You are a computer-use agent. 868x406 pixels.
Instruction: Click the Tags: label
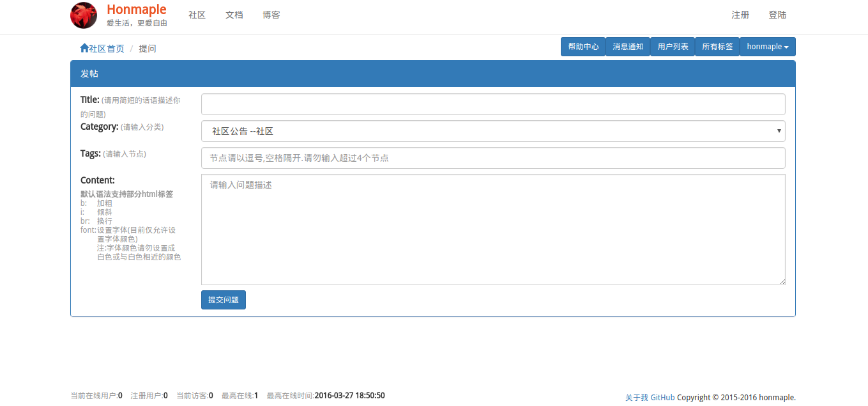tap(91, 153)
